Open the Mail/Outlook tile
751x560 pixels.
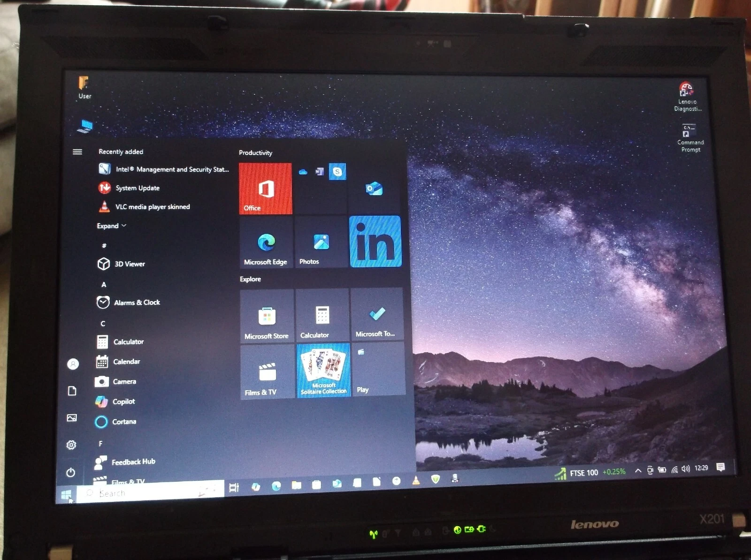(374, 189)
